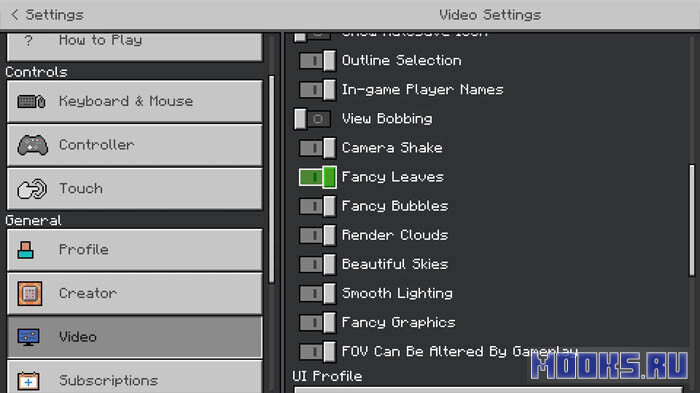
Task: Click the left sidebar scrollbar
Action: tap(271, 179)
